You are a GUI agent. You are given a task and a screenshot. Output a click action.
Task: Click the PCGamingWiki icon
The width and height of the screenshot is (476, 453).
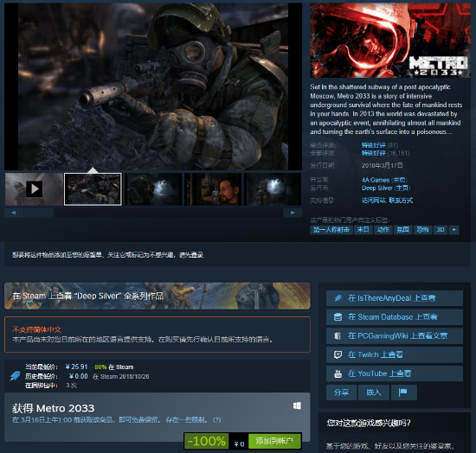coord(338,336)
